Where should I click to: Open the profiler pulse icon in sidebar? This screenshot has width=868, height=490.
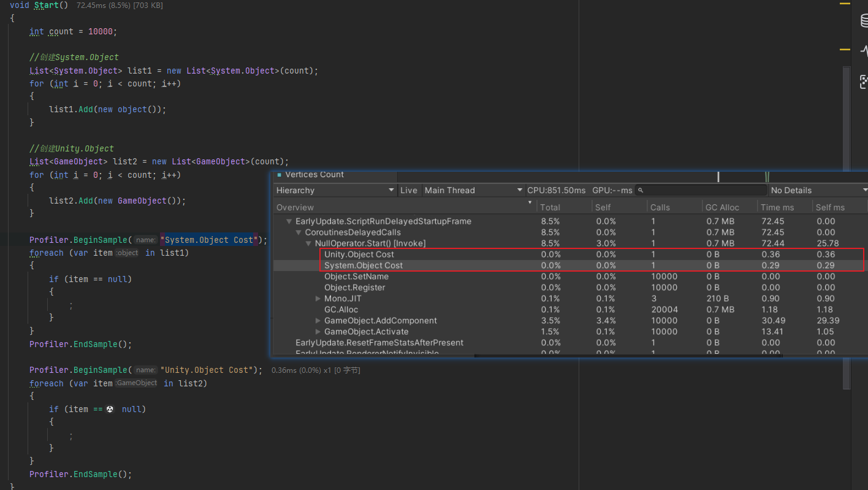(x=864, y=52)
